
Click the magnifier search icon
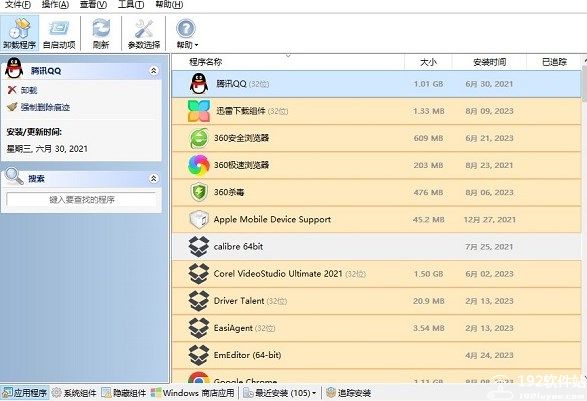(14, 176)
